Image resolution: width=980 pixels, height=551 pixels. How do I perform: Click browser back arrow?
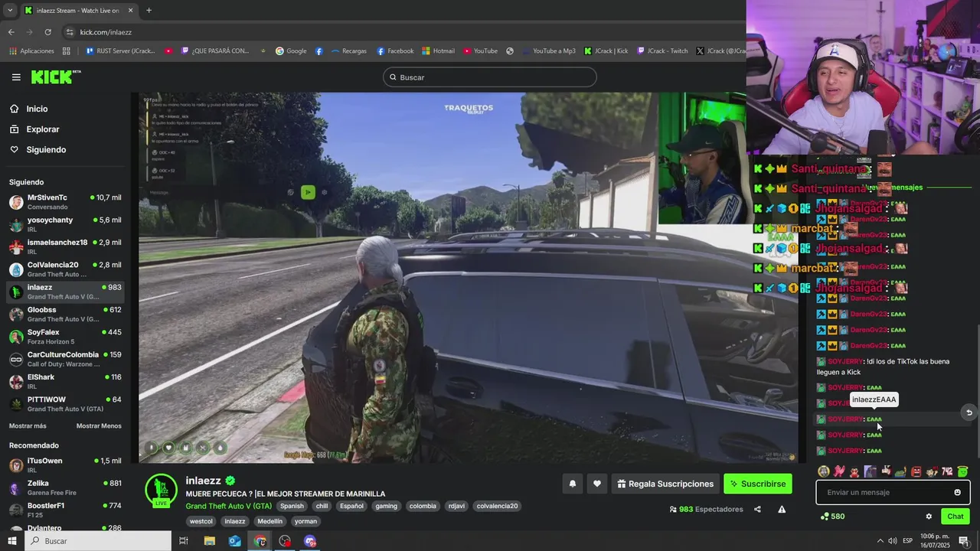tap(11, 32)
